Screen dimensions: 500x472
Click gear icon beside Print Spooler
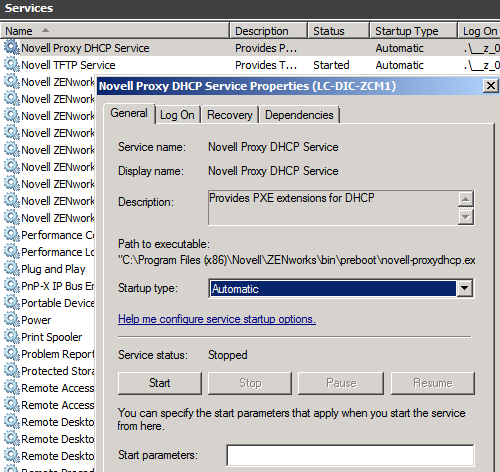[x=12, y=336]
